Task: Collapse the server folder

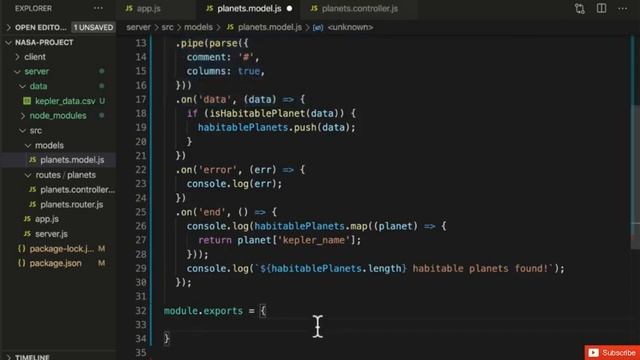Action: click(36, 71)
